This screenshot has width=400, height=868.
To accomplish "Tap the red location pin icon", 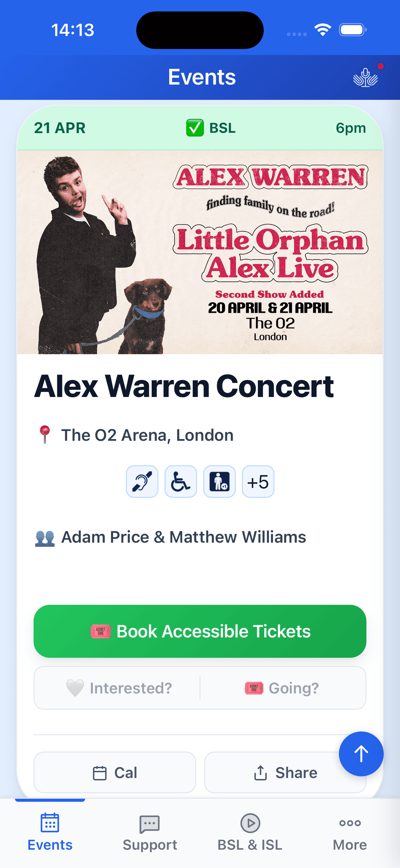I will [x=45, y=435].
